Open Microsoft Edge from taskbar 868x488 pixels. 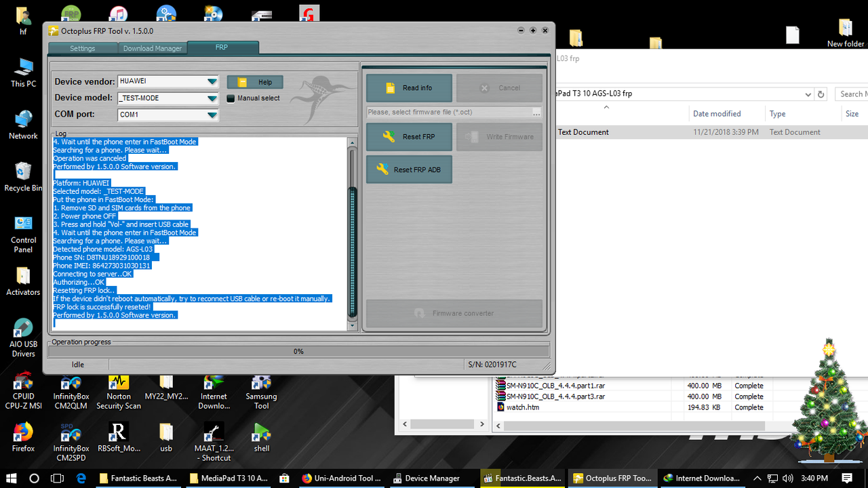point(81,478)
